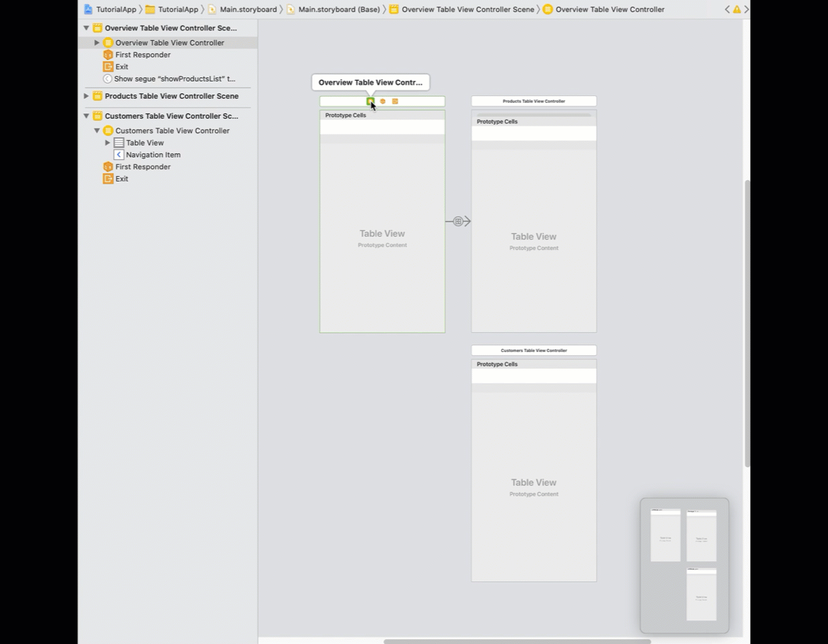The width and height of the screenshot is (828, 644).
Task: Click Overview scene storyboard icon in outline
Action: coord(97,28)
